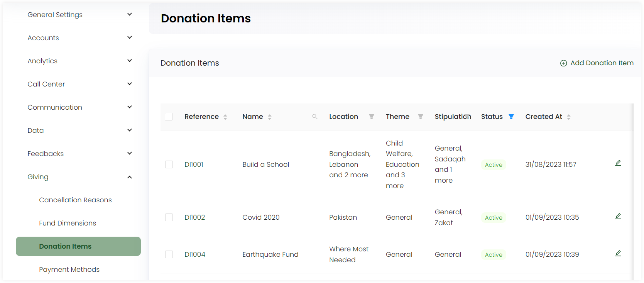Sort the table by Reference
Viewport: 644px width, 283px height.
pos(225,117)
